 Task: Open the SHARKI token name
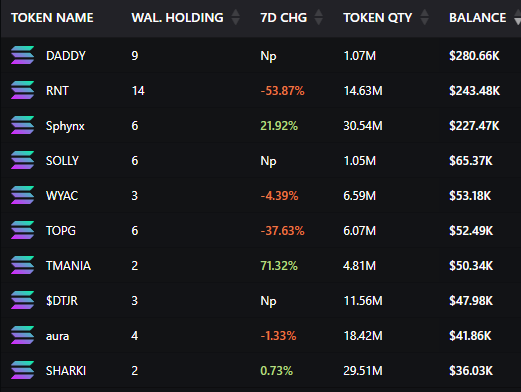[x=66, y=371]
